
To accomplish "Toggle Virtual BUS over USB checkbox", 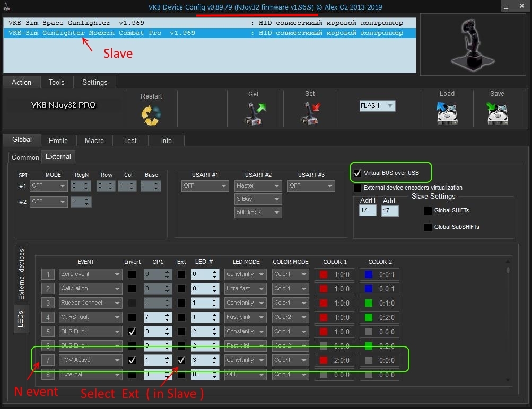I will [x=357, y=173].
